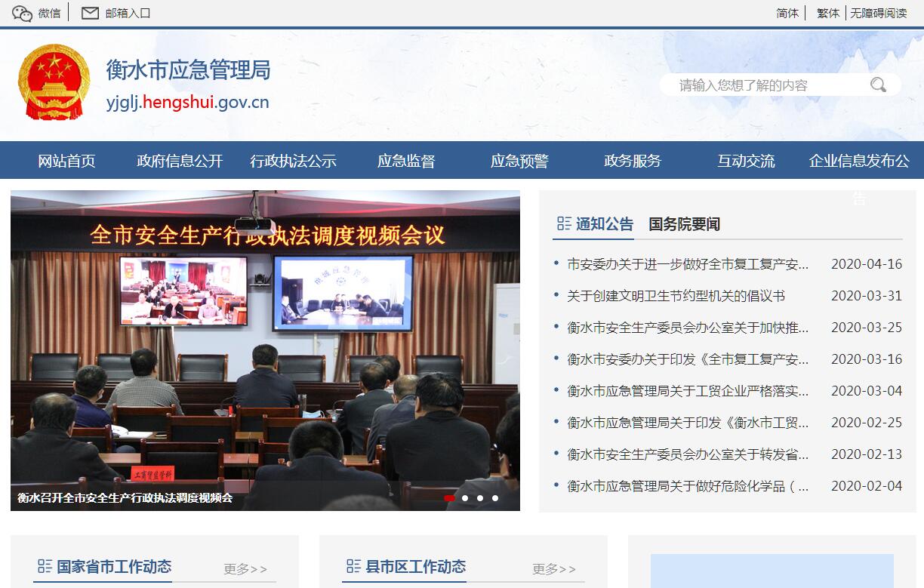
Task: Click the search magnifier icon
Action: tap(878, 85)
